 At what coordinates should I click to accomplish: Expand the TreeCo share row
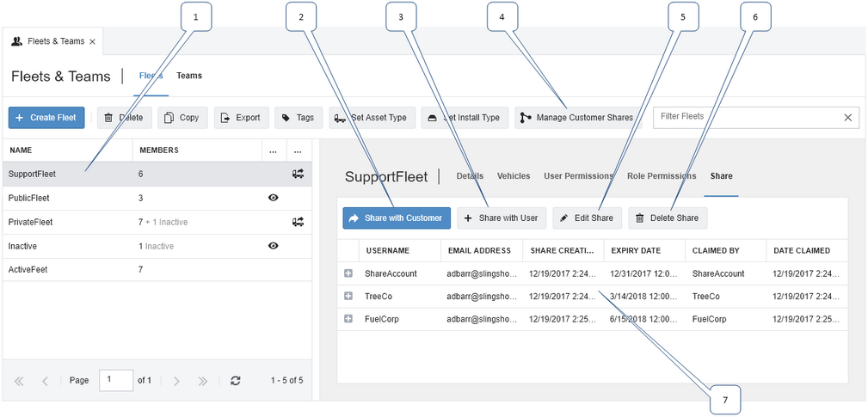tap(348, 297)
